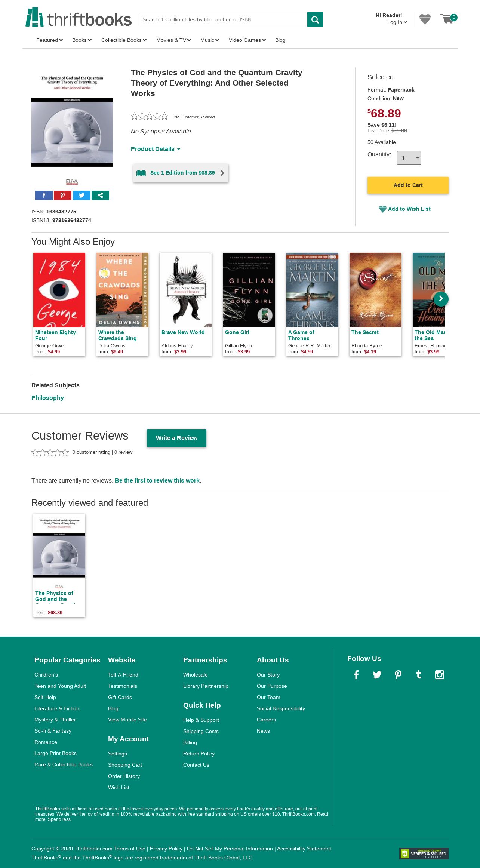Focus the search titles input field
Image resolution: width=480 pixels, height=868 pixels.
(222, 19)
